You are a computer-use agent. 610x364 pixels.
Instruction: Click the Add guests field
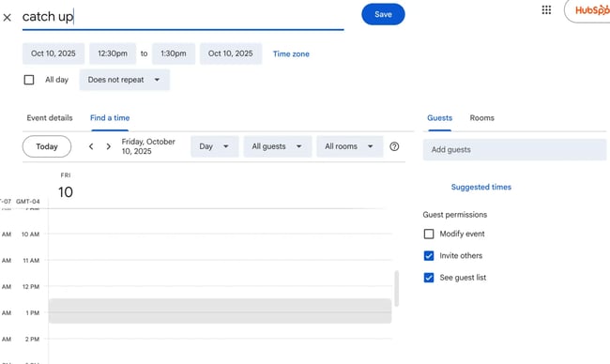(x=514, y=150)
